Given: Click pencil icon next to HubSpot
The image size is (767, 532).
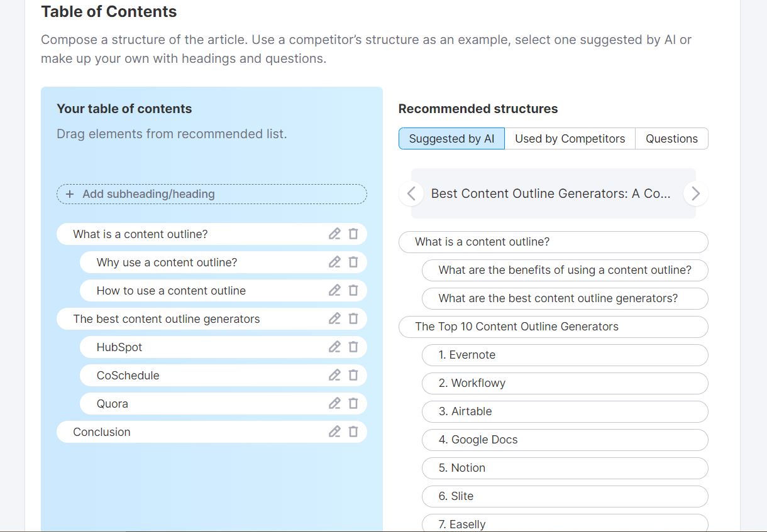Looking at the screenshot, I should point(334,347).
